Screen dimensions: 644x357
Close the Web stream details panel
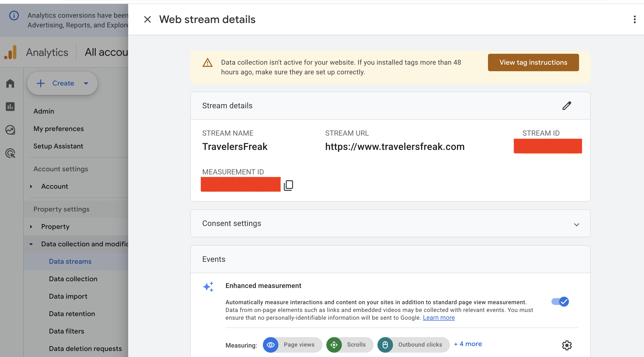(x=147, y=19)
